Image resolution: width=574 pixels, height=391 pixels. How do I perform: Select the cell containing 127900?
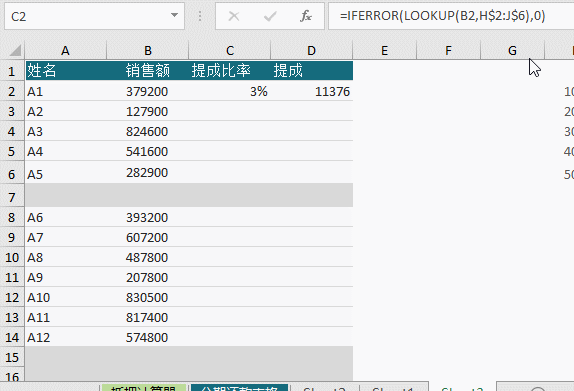pyautogui.click(x=148, y=111)
